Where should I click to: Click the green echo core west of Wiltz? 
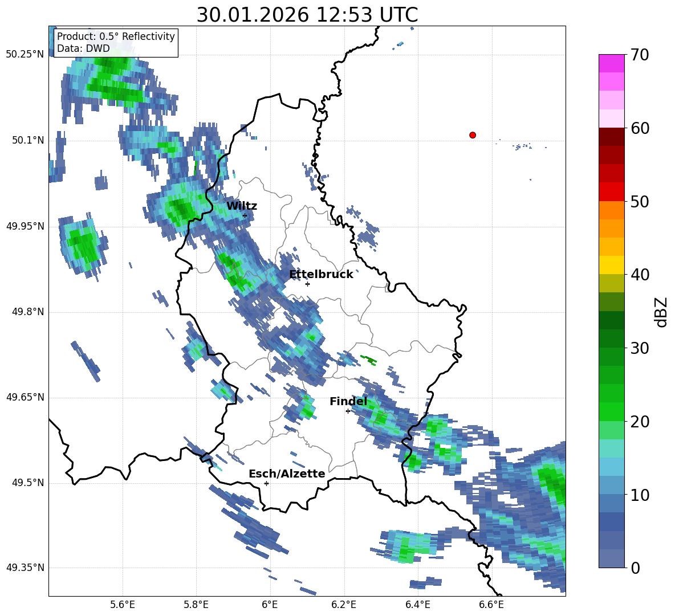coord(181,209)
